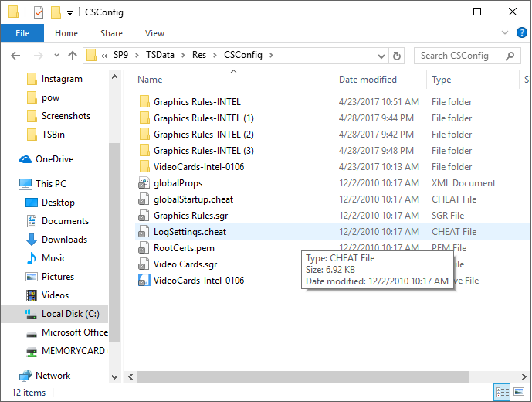This screenshot has width=532, height=402.
Task: Click the Refresh button beside address bar
Action: point(397,56)
